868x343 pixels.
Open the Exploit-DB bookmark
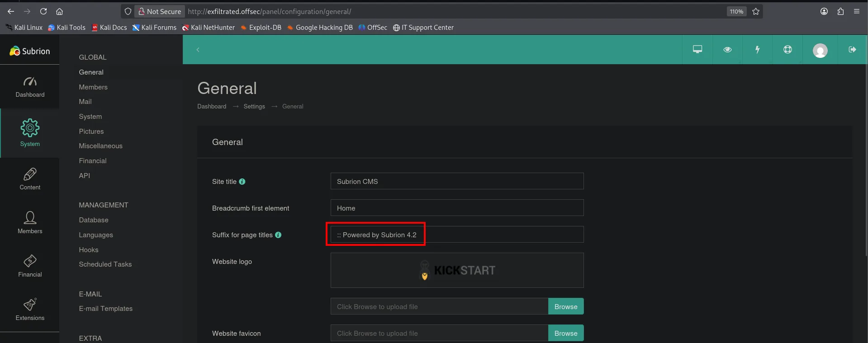coord(261,28)
